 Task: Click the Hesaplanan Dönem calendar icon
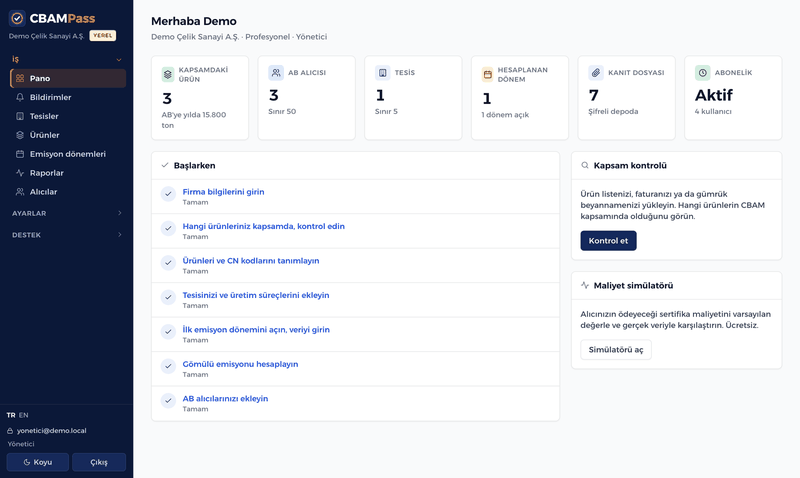point(488,74)
